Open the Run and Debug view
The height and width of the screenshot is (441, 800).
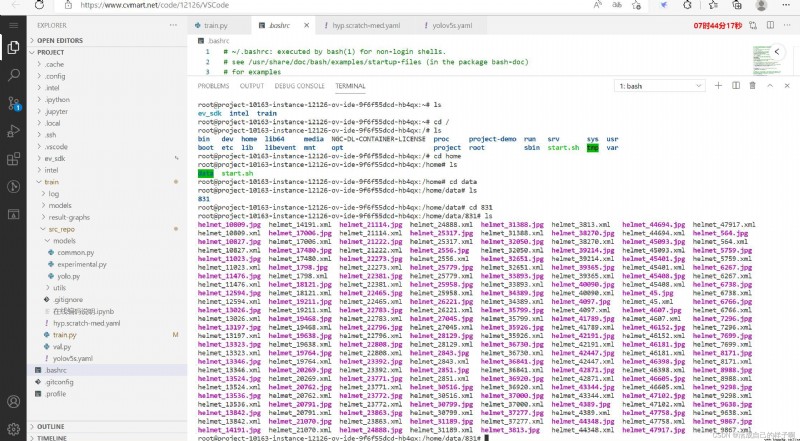(x=13, y=131)
